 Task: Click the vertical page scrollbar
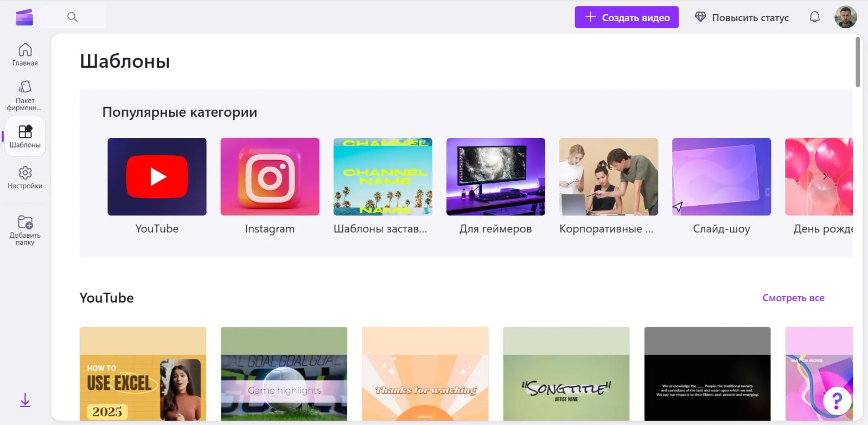point(858,62)
